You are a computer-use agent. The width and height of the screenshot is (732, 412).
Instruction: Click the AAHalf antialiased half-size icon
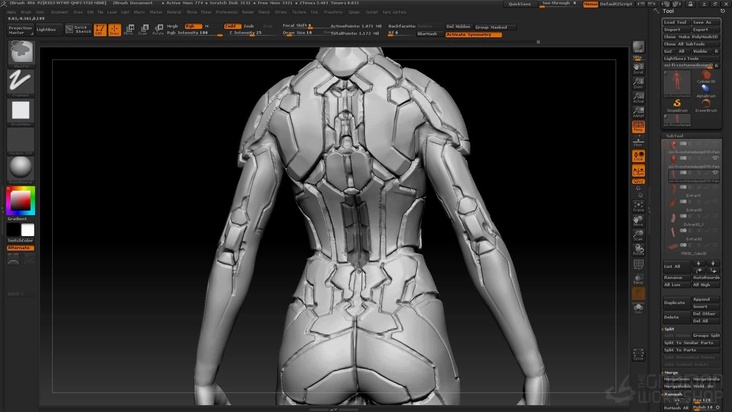pos(638,112)
